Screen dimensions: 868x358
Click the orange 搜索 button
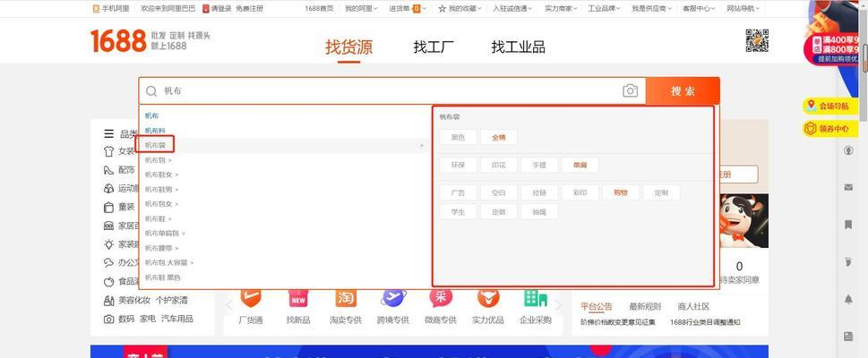[683, 91]
